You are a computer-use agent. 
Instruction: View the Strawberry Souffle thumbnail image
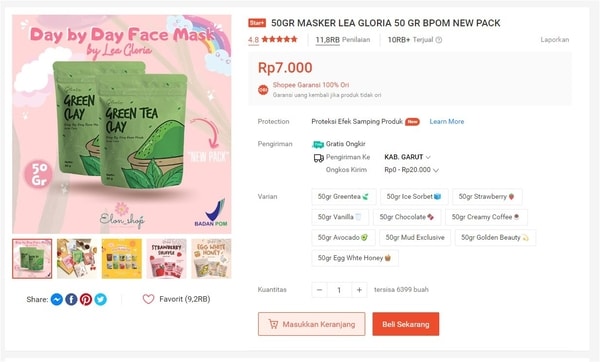click(166, 259)
